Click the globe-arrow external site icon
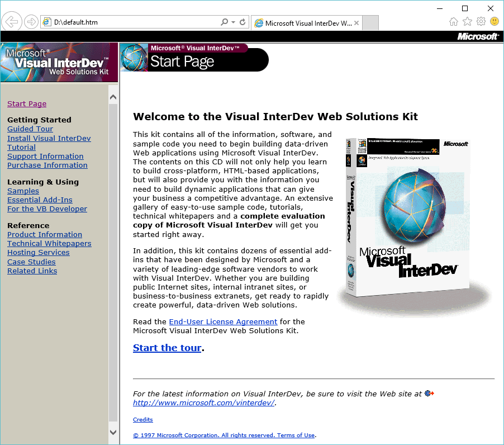Screen dimensions: 504x445 point(430,393)
